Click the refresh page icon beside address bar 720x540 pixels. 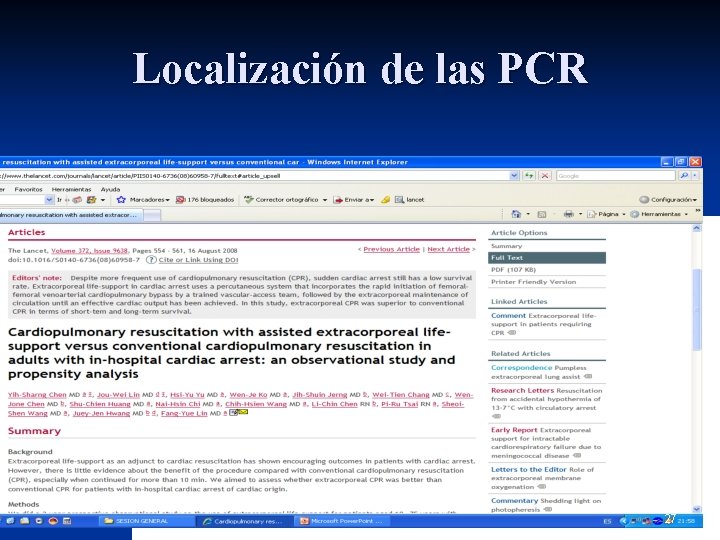coord(529,175)
